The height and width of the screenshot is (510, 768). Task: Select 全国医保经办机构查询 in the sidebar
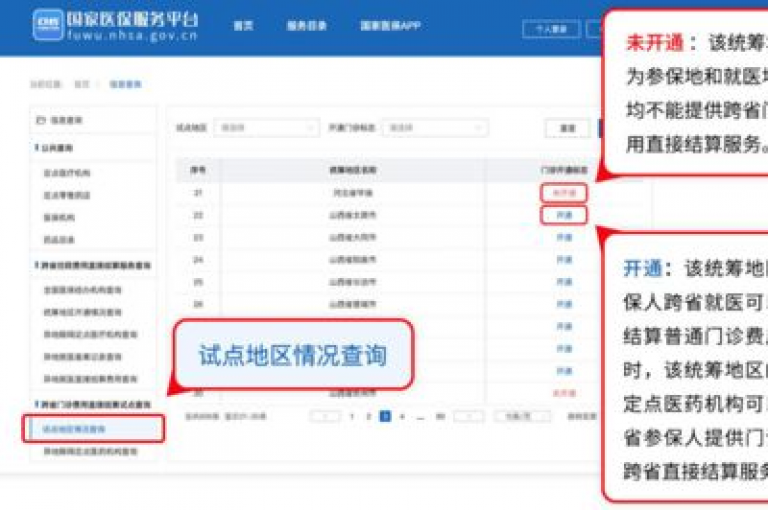pos(82,290)
